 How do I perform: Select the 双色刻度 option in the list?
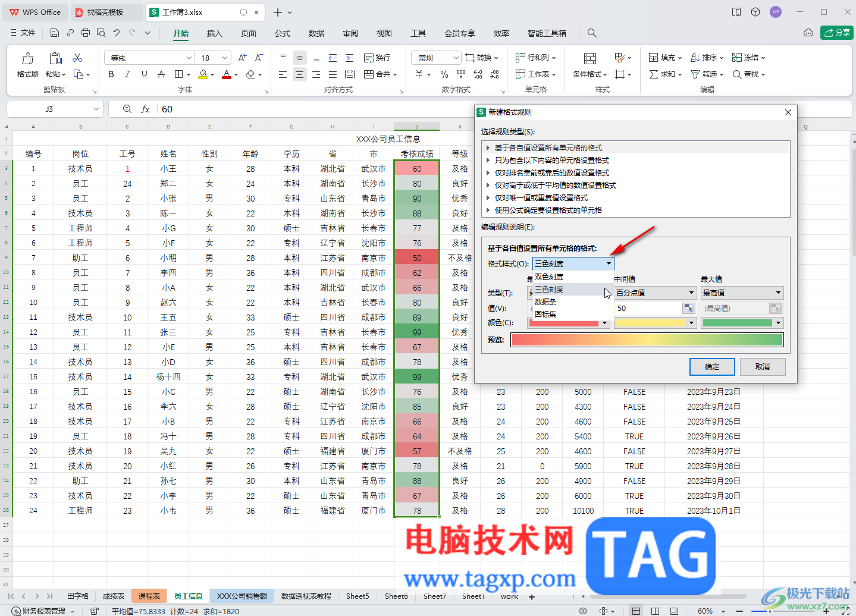click(549, 276)
